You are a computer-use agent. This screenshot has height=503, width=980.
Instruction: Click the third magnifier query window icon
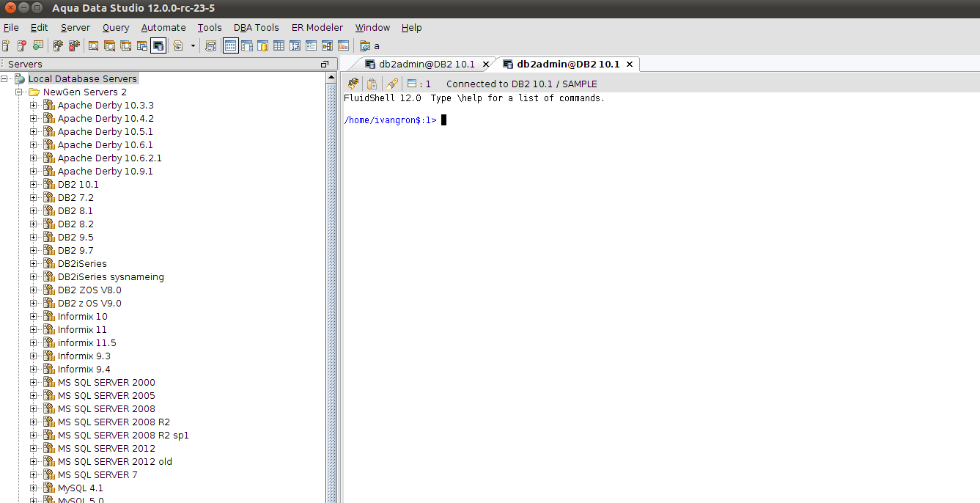tap(126, 45)
